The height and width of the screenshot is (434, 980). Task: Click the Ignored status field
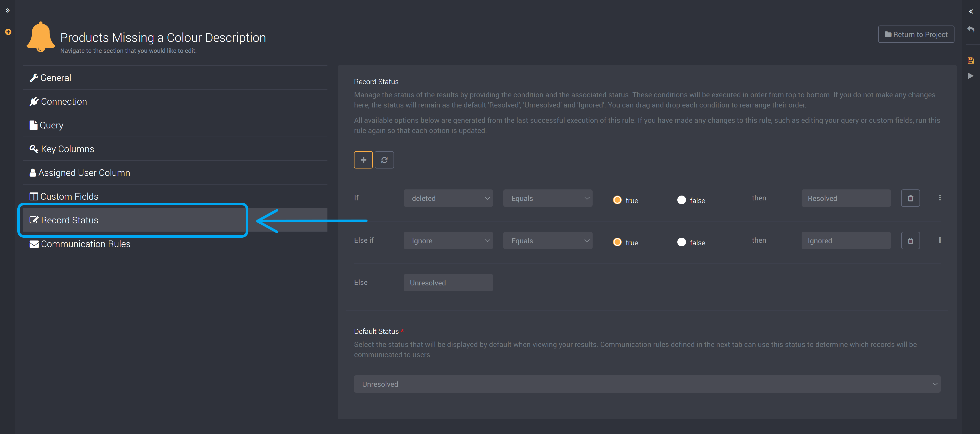click(x=846, y=240)
